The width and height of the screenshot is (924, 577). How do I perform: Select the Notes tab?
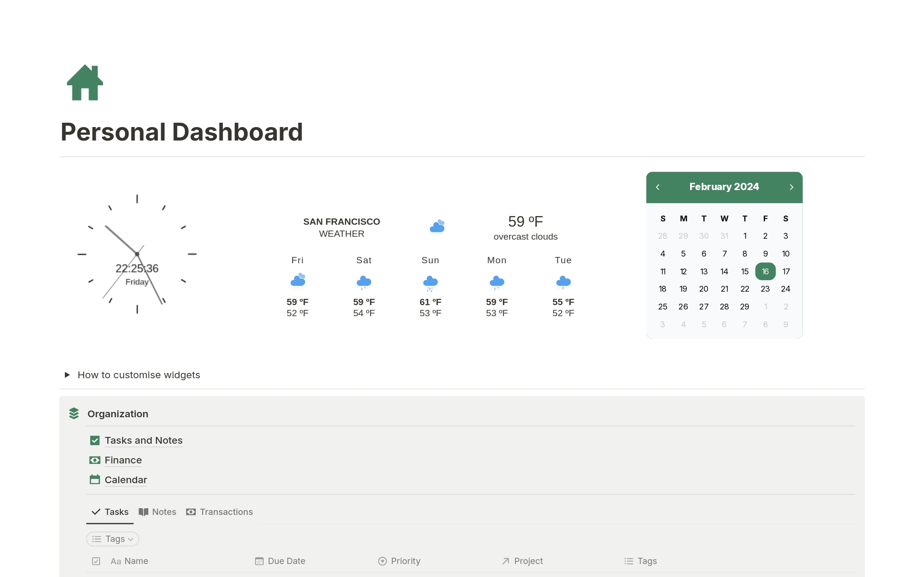(x=157, y=512)
